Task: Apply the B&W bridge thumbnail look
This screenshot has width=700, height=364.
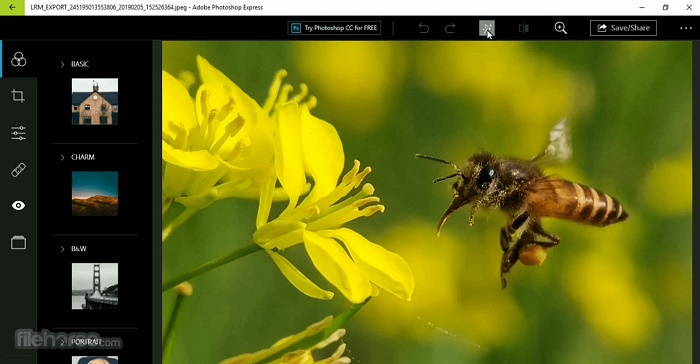Action: (x=95, y=286)
